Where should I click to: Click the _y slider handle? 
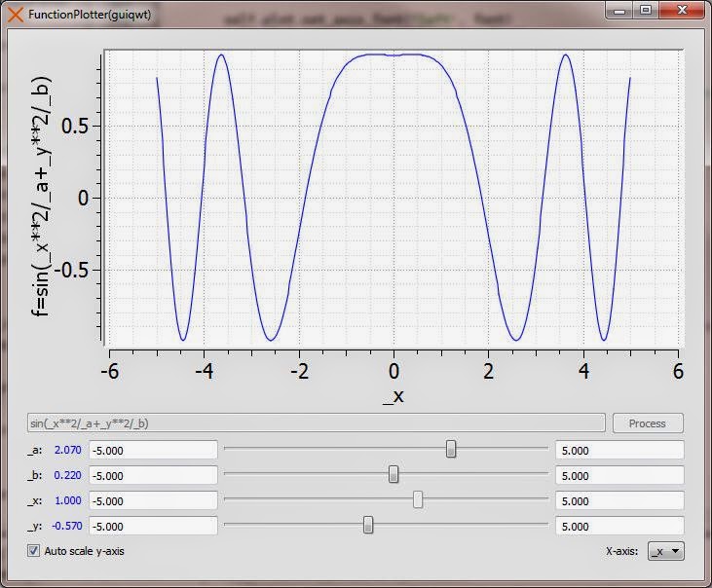(x=368, y=525)
